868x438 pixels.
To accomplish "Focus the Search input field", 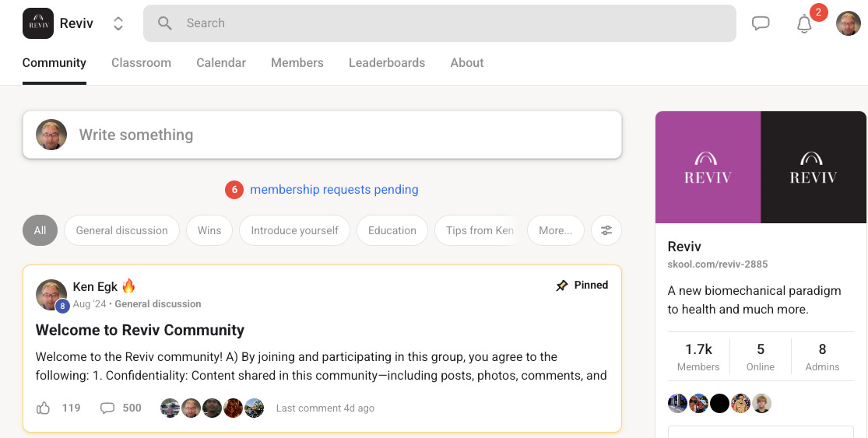I will [440, 23].
